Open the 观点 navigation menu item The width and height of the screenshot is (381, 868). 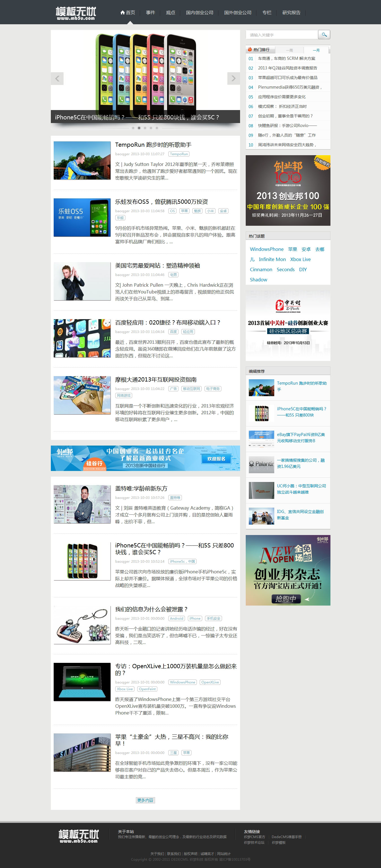pos(170,12)
